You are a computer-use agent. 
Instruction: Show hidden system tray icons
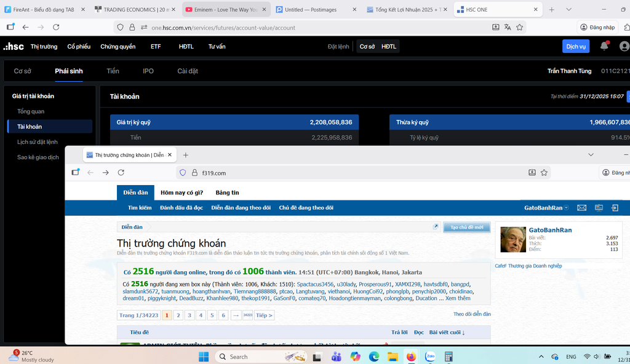541,357
